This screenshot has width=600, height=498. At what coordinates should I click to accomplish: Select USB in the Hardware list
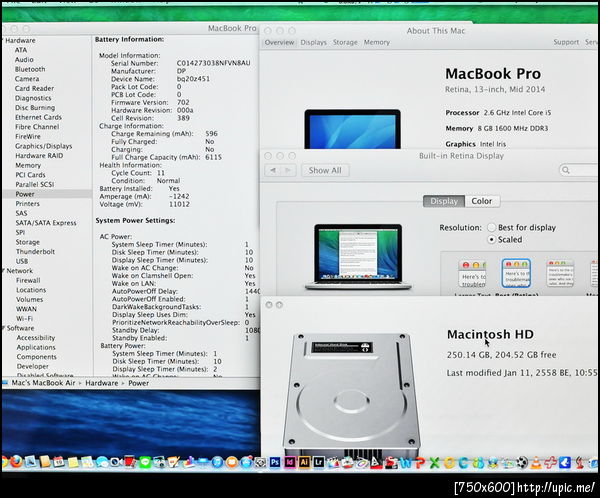[x=22, y=261]
